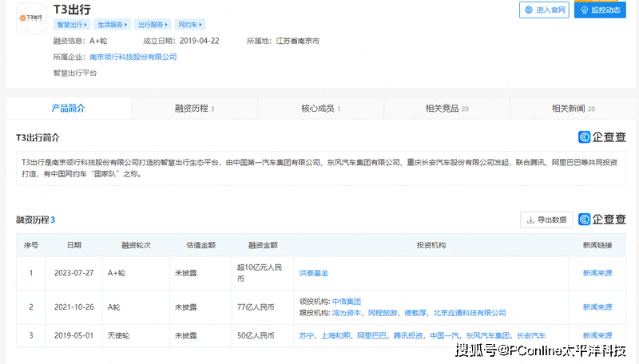Open the 智慧出行 tag dropdown

point(72,25)
